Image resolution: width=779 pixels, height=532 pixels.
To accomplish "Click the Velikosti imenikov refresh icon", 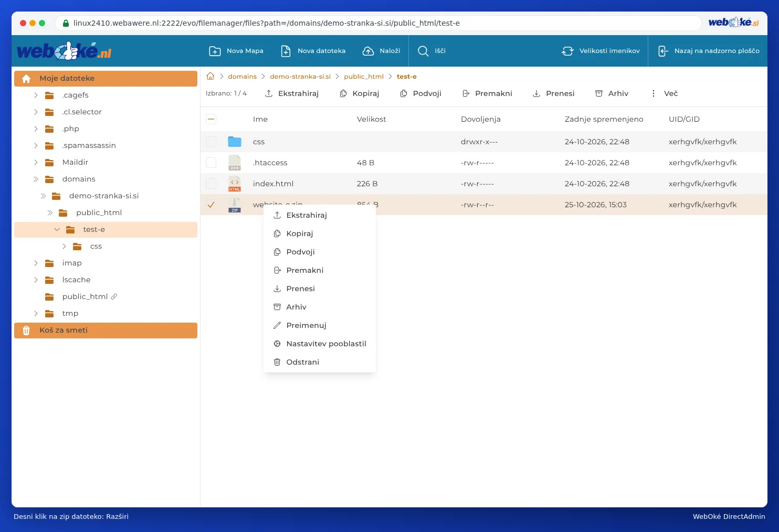I will coord(567,51).
